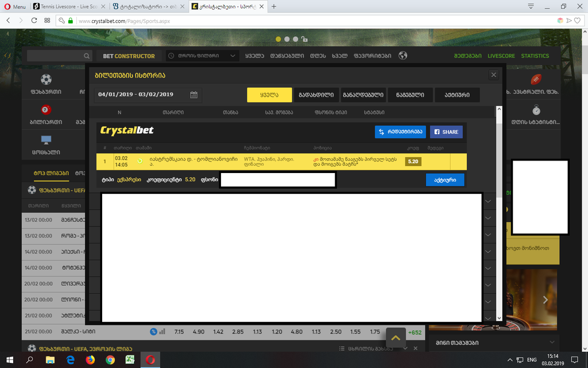Close ფეხბურთი - UEFA, ევროპის ლიგა section
The height and width of the screenshot is (368, 588).
[x=416, y=348]
